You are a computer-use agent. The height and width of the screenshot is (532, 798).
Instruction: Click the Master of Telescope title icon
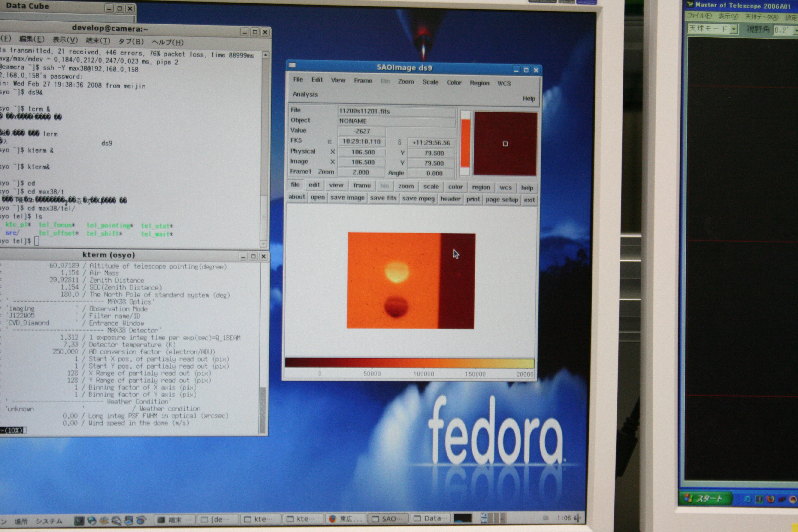coord(690,4)
